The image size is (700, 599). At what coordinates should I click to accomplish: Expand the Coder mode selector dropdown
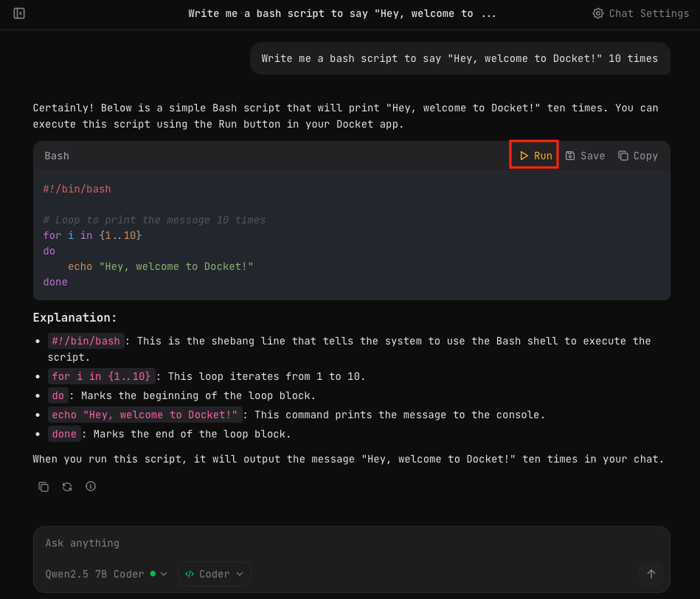click(x=214, y=573)
